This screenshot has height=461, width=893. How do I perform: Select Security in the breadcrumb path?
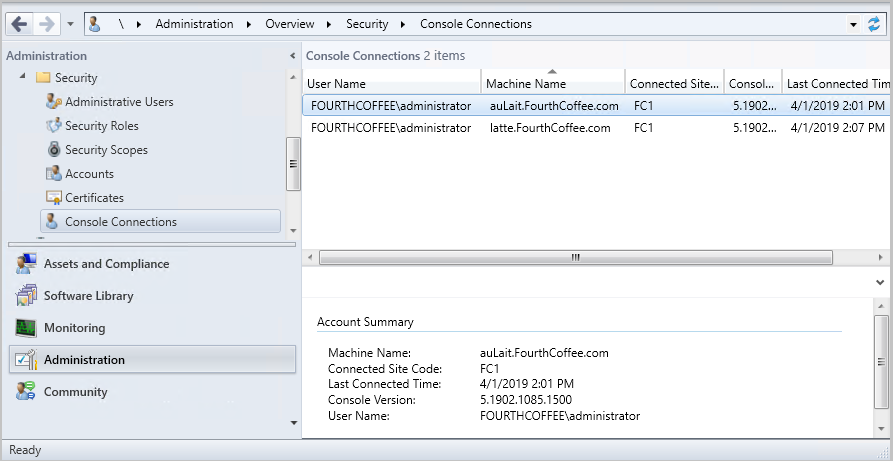coord(367,24)
